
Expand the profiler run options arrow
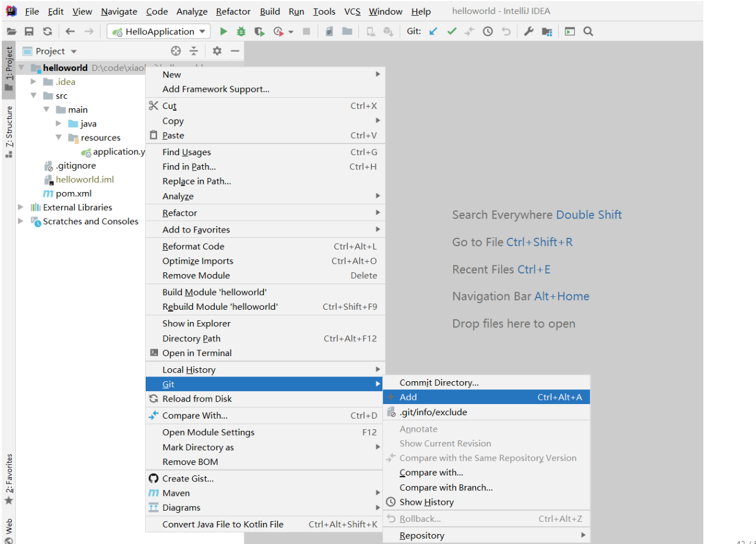(291, 32)
